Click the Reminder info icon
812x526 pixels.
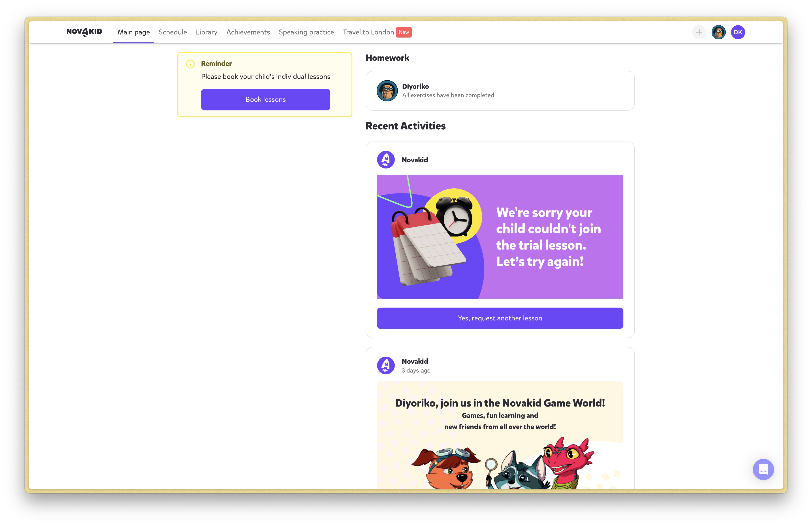pyautogui.click(x=190, y=64)
